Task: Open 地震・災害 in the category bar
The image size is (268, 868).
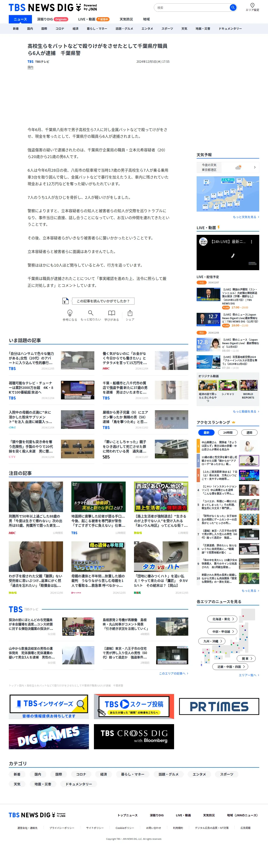Action: pos(203,29)
